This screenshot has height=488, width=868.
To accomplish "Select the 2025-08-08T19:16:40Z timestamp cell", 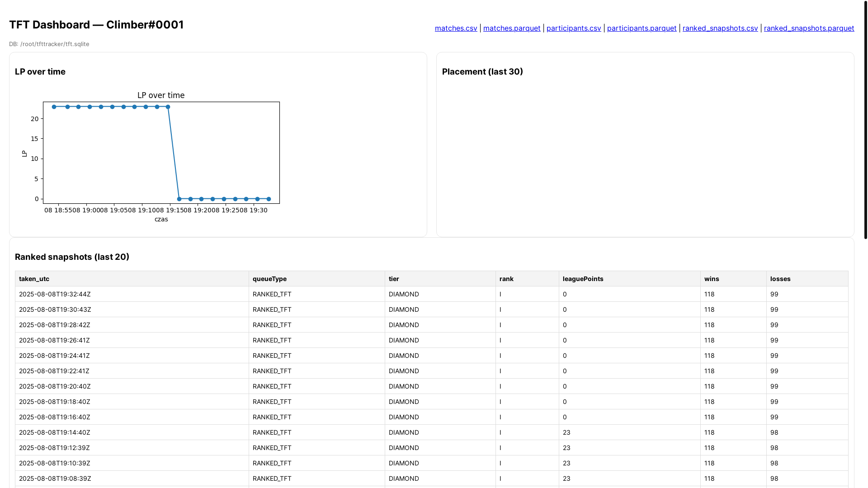I will 132,417.
